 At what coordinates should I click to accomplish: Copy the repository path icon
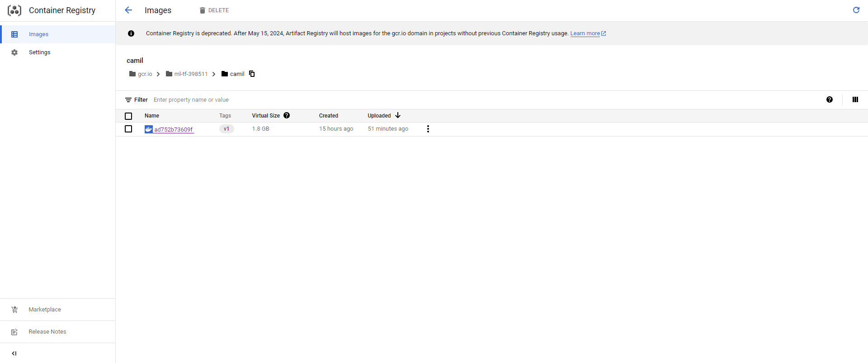point(252,74)
